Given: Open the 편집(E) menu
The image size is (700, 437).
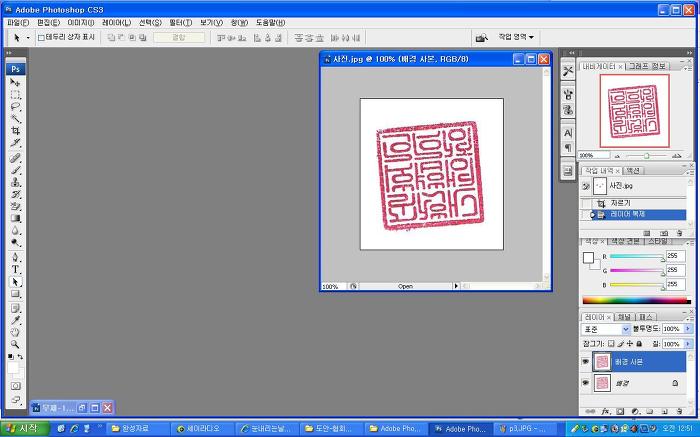Looking at the screenshot, I should coord(48,22).
